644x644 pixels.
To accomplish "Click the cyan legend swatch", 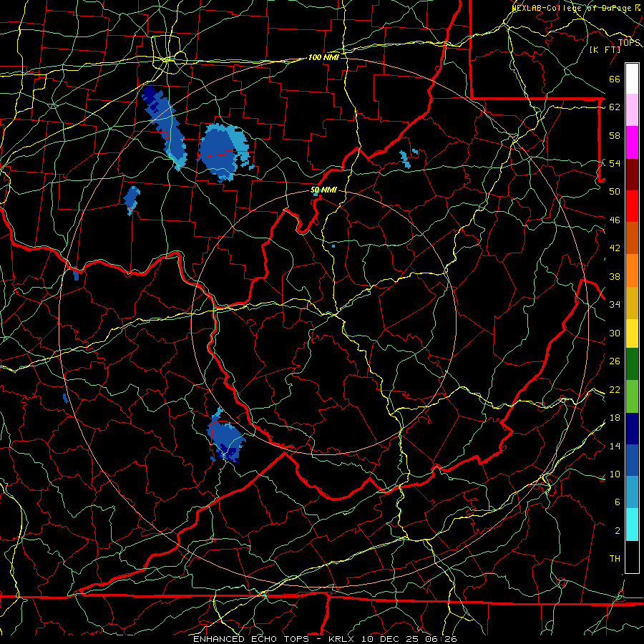I will tap(632, 524).
